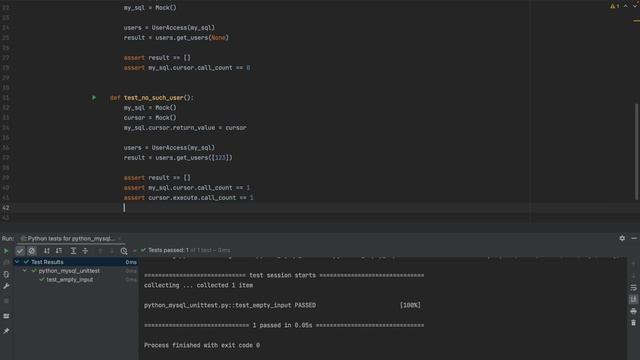Click 'def test_no_such_user():' line
Image resolution: width=640 pixels, height=360 pixels.
click(152, 98)
